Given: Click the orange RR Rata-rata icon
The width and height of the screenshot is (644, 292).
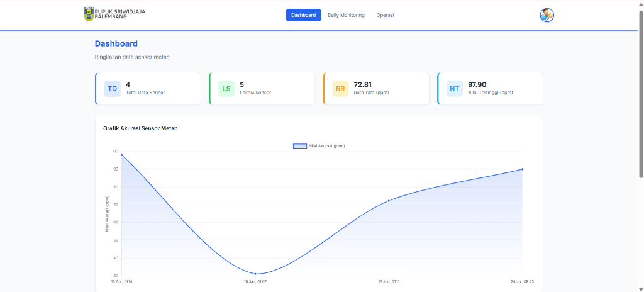Looking at the screenshot, I should coord(340,89).
